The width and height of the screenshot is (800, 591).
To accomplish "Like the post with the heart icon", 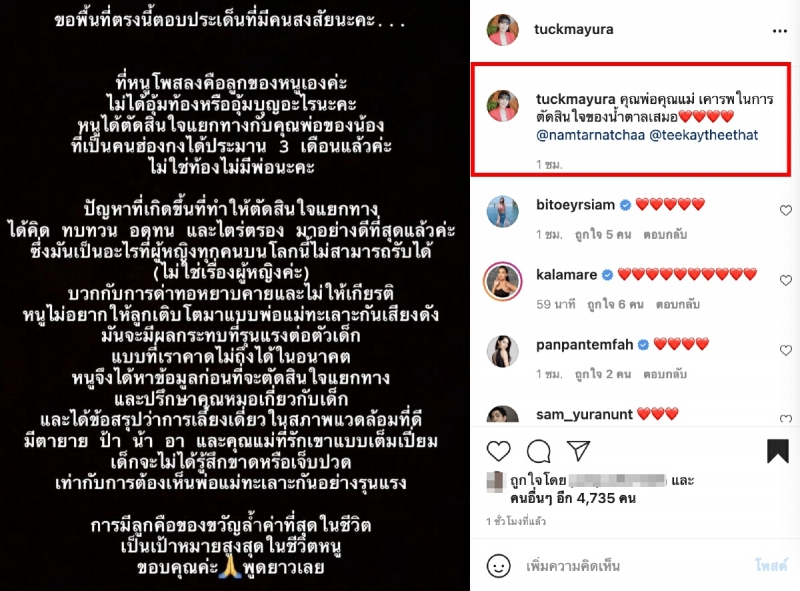I will click(x=498, y=451).
